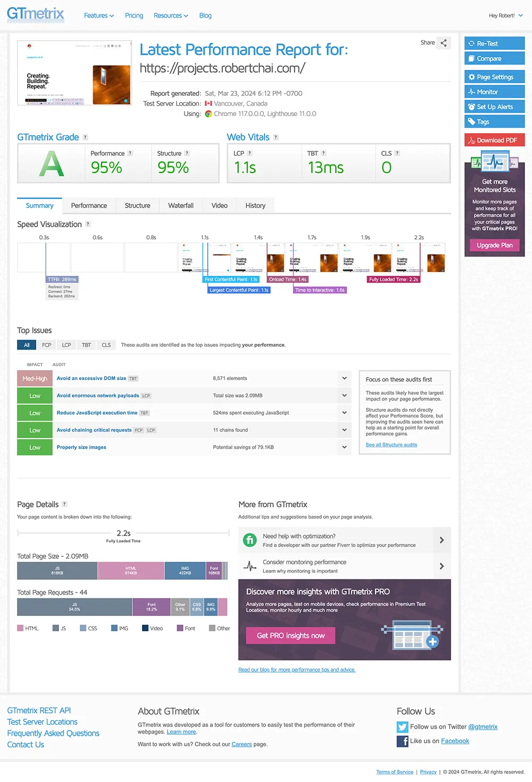The image size is (532, 782).
Task: Open See all Structure audits link
Action: (x=391, y=444)
